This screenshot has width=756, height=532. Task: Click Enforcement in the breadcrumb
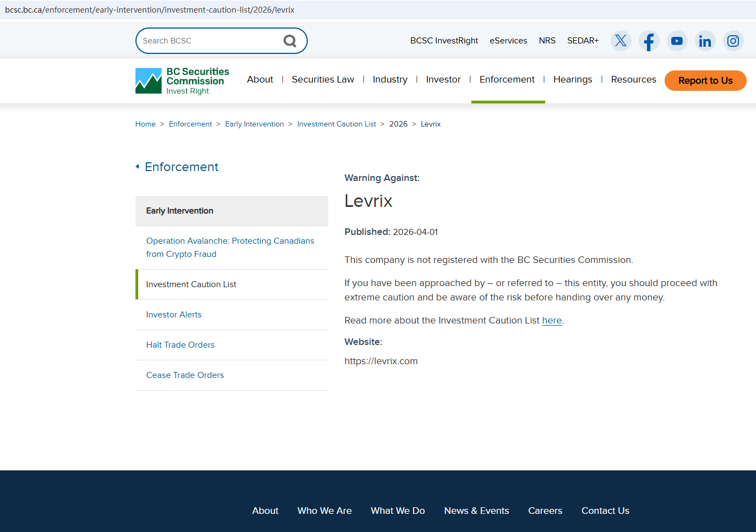(191, 124)
